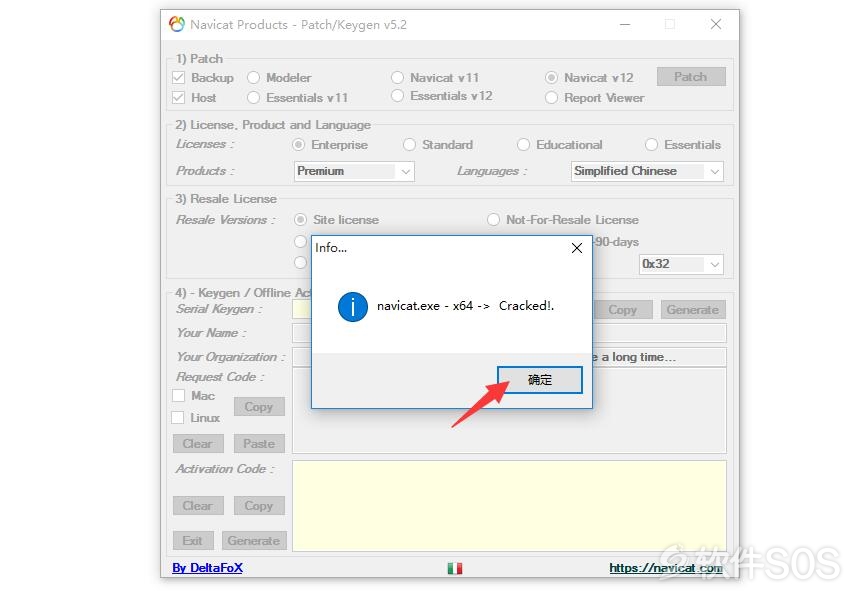
Task: Open the Languages dropdown showing Simplified Chinese
Action: pos(647,172)
